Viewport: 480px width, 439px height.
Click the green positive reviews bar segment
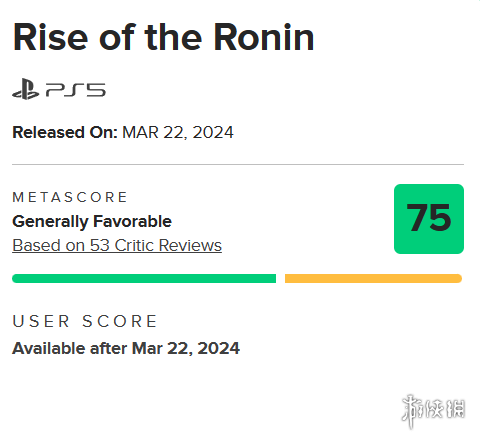click(x=144, y=278)
